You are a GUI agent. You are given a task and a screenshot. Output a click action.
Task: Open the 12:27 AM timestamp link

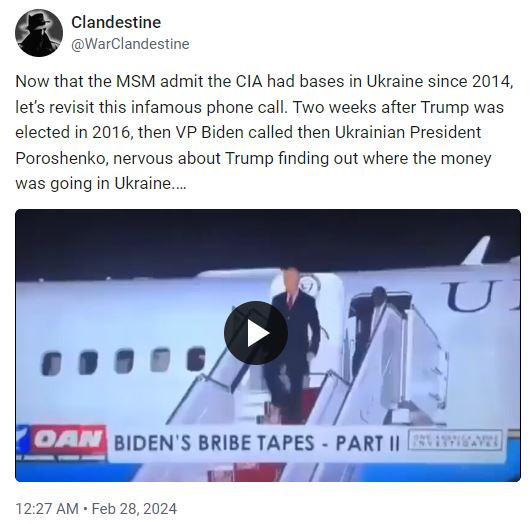click(47, 509)
